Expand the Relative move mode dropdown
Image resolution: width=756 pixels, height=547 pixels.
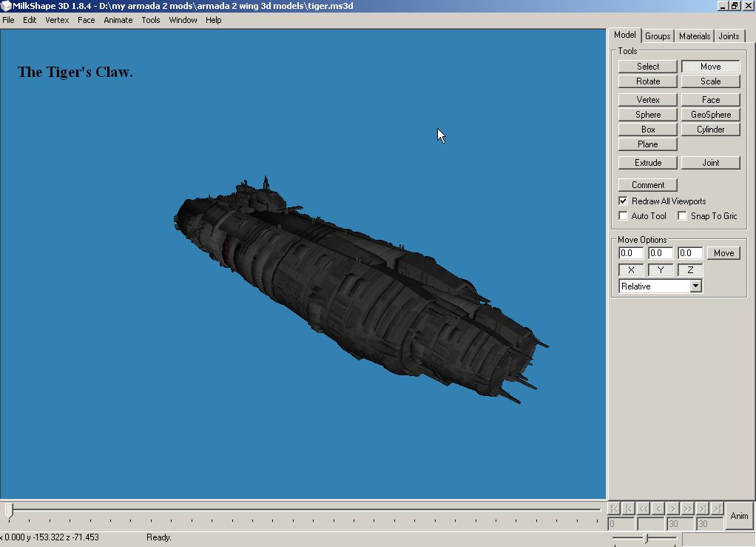[695, 286]
